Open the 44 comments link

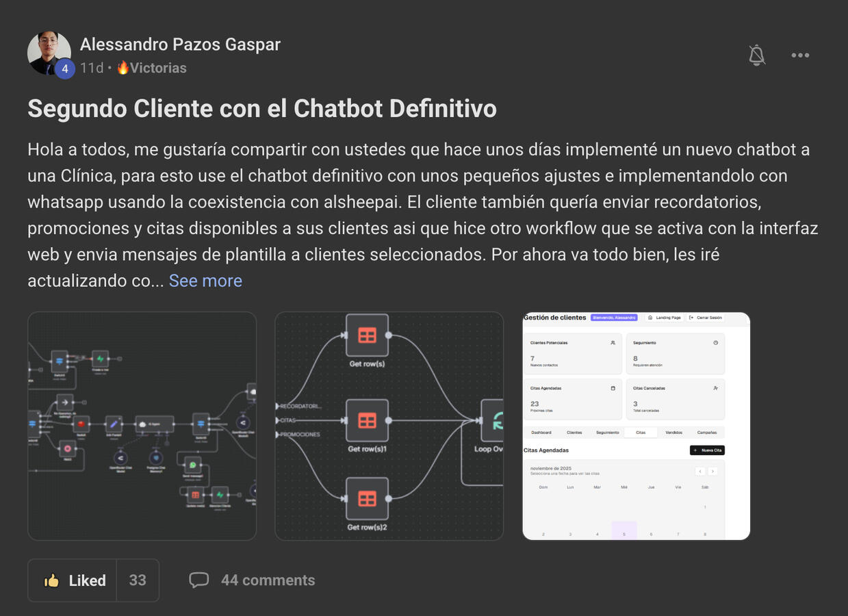[268, 580]
